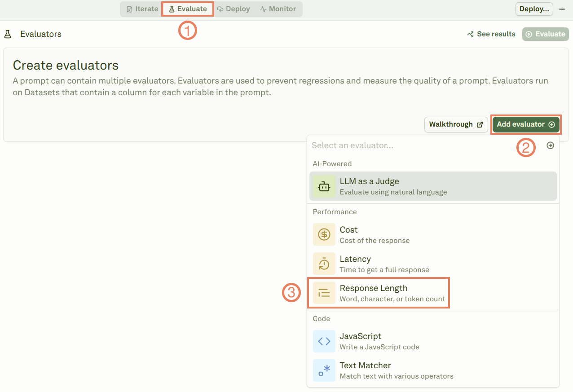The width and height of the screenshot is (573, 392).
Task: Open the three-dot overflow menu
Action: (562, 9)
